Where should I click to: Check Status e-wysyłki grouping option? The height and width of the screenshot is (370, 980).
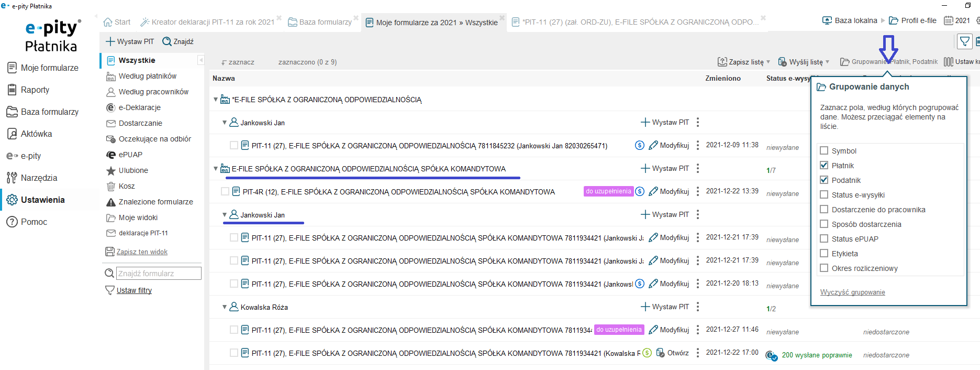pyautogui.click(x=824, y=195)
